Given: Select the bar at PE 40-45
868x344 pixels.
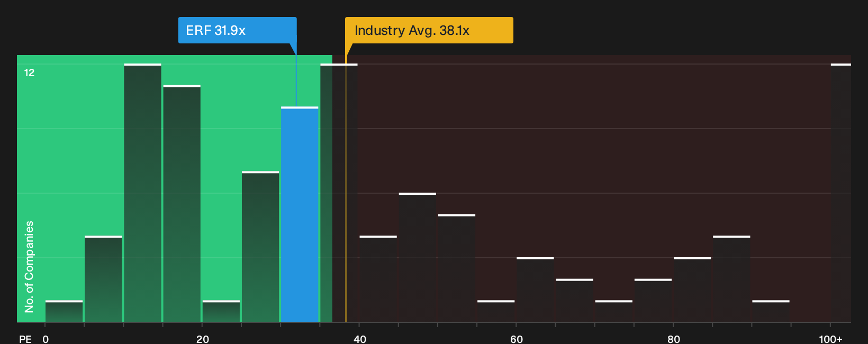Looking at the screenshot, I should pyautogui.click(x=378, y=279).
